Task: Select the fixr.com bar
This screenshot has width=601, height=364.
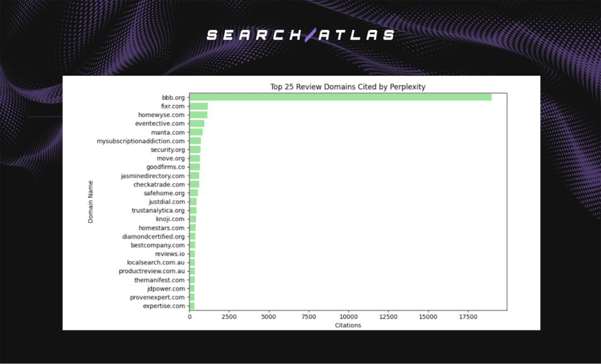Action: click(x=198, y=106)
